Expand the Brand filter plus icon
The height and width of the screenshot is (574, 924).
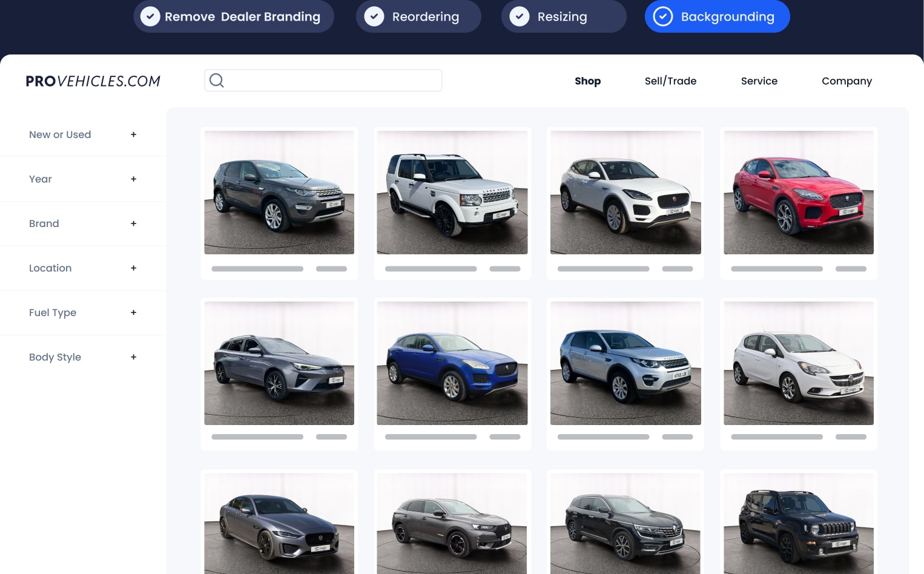[x=133, y=223]
